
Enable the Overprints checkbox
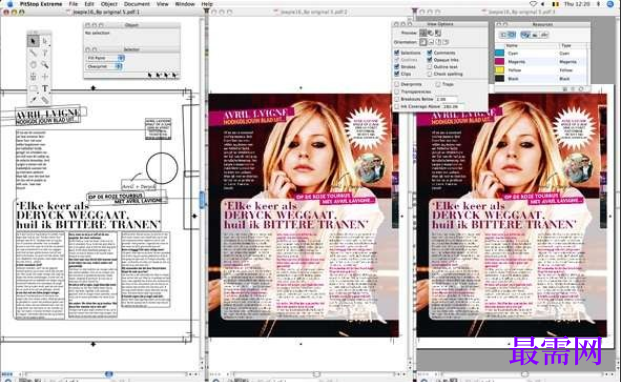click(396, 84)
